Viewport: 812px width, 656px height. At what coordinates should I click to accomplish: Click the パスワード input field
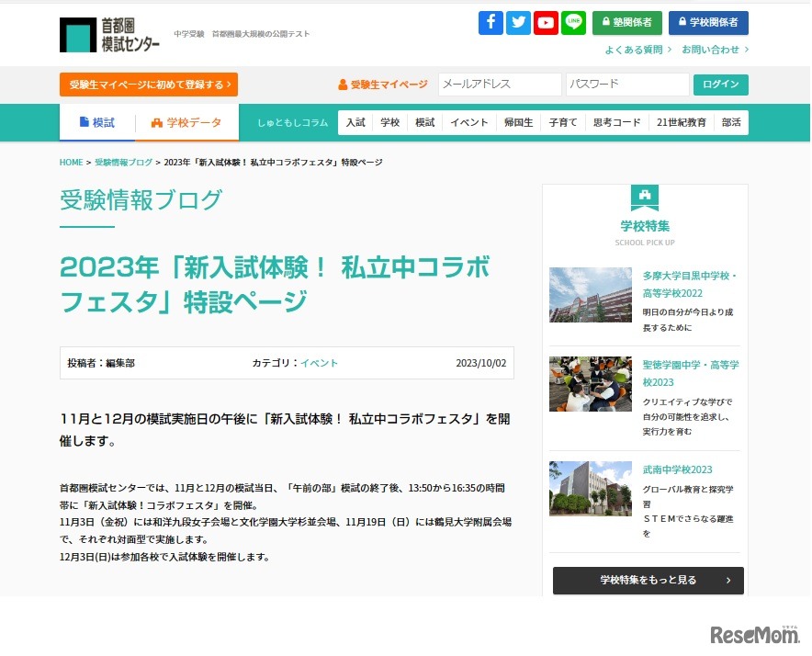tap(626, 84)
